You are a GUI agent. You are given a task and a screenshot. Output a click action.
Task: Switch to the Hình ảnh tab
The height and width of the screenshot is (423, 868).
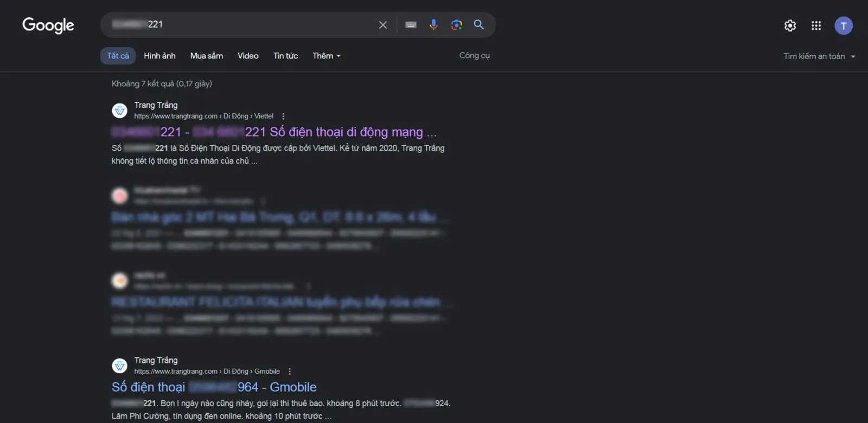pyautogui.click(x=159, y=56)
